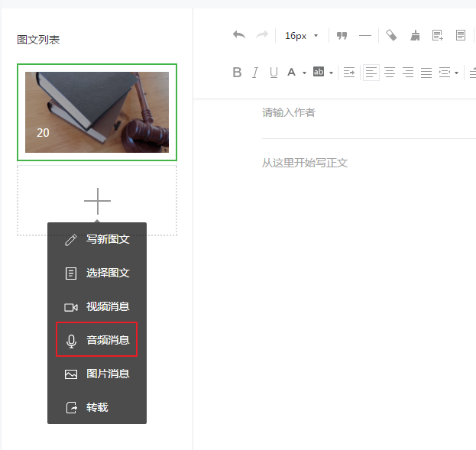Choose 图片消息 from the popup menu
The height and width of the screenshot is (450, 476).
[x=97, y=374]
